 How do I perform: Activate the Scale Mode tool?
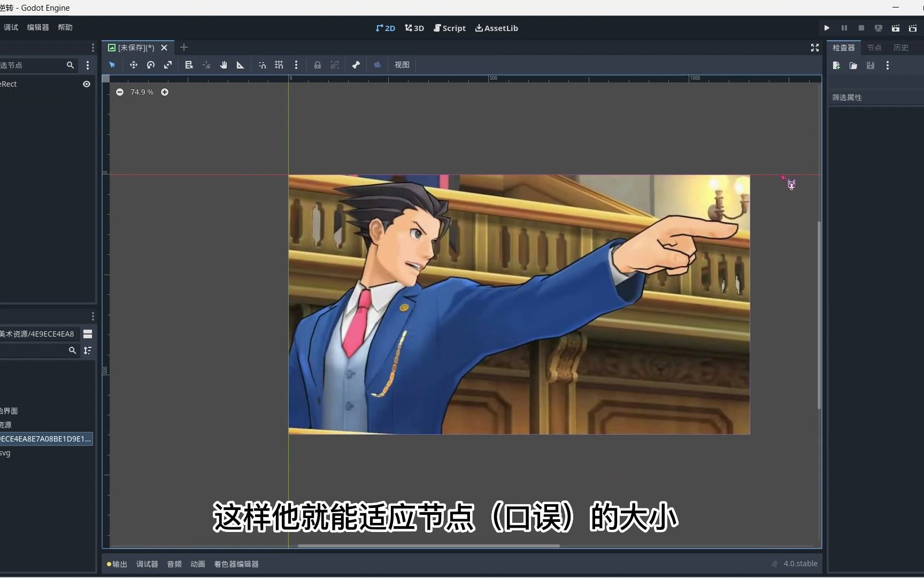click(168, 65)
